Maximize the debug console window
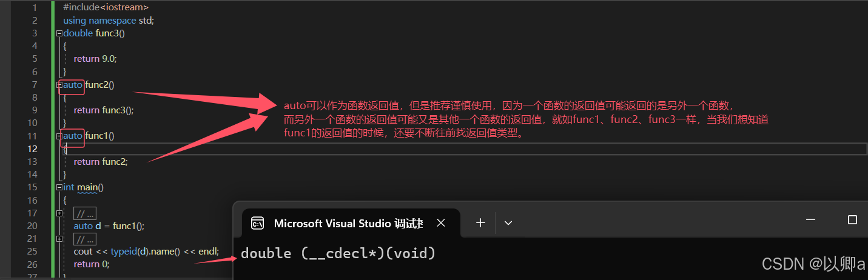 click(852, 219)
